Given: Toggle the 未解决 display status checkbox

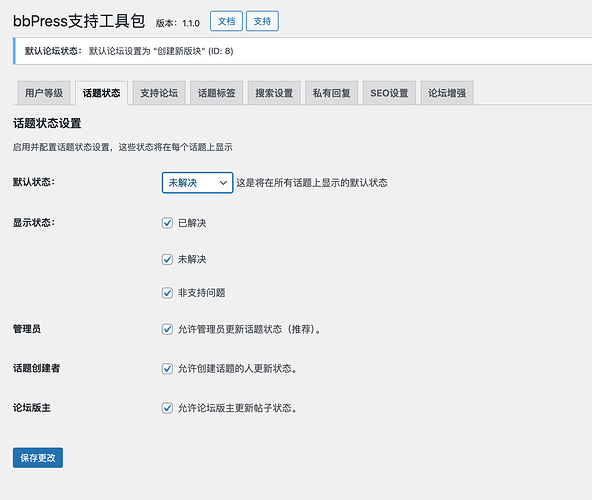Looking at the screenshot, I should coord(167,259).
